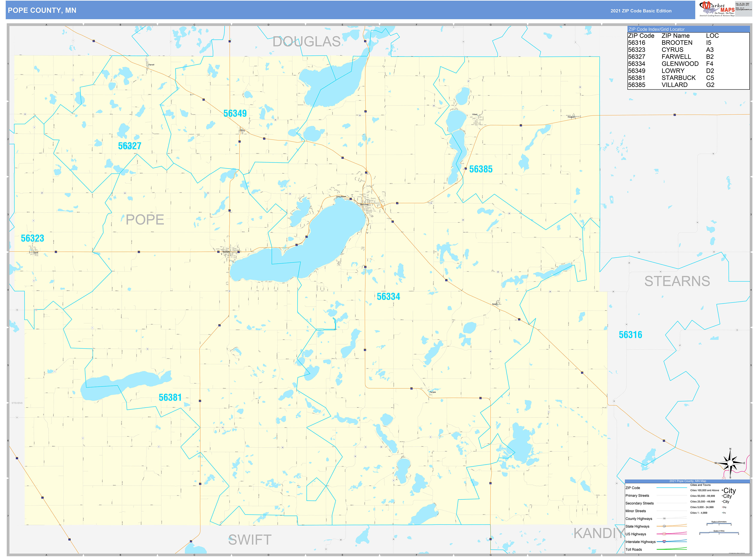Expand the Cities and Towns legend section

coord(701,485)
